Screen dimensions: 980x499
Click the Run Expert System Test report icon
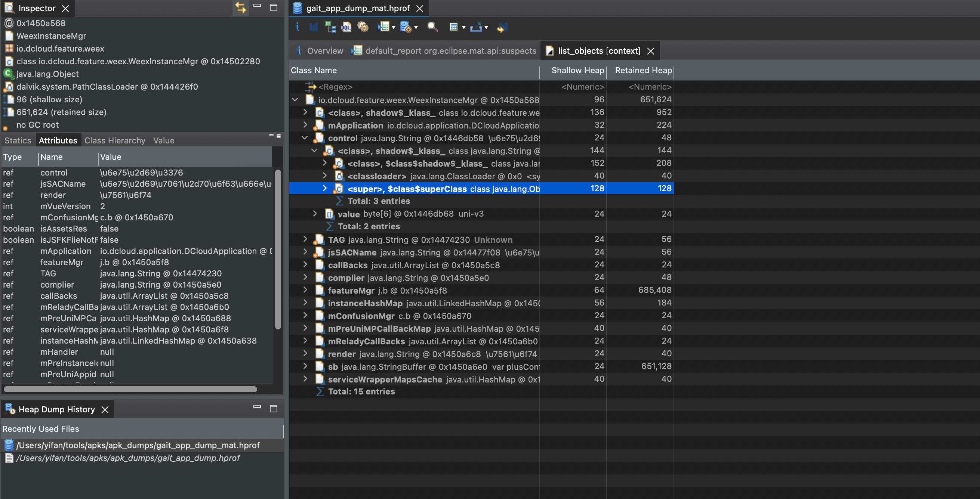[383, 27]
